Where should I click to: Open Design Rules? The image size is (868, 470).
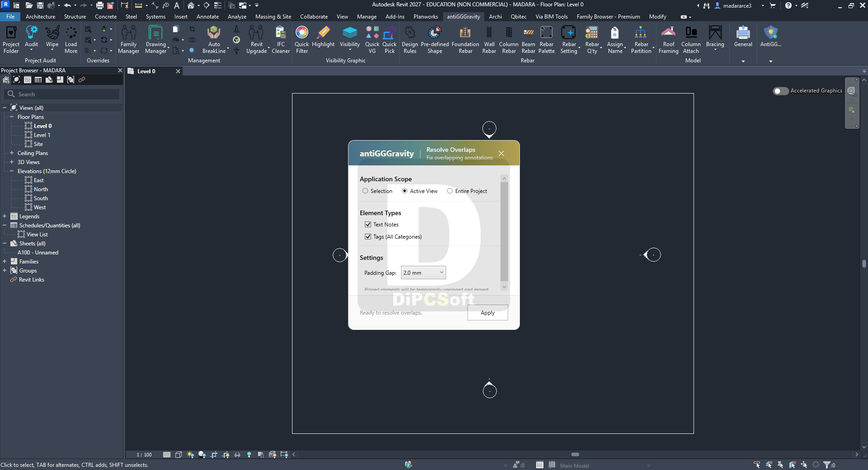pos(410,40)
